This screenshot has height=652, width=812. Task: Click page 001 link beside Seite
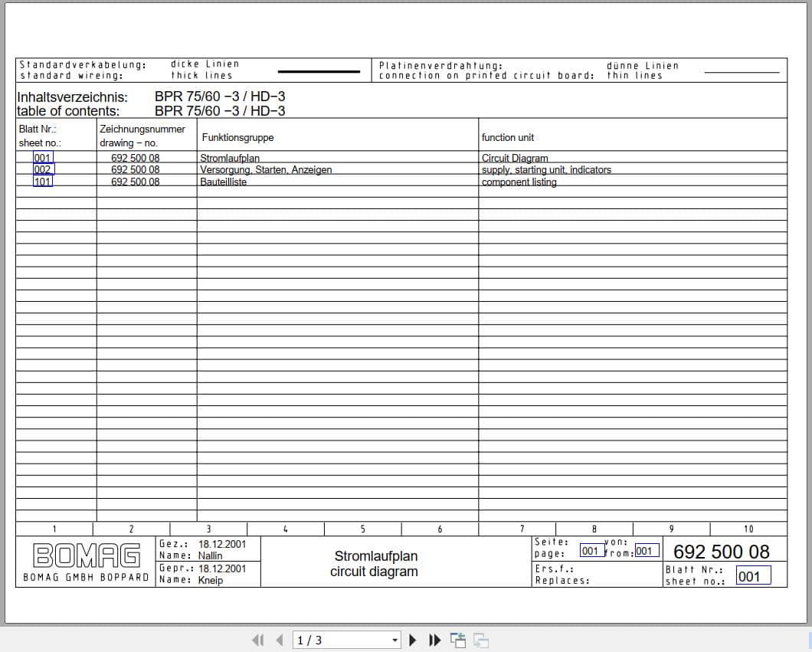pyautogui.click(x=591, y=550)
